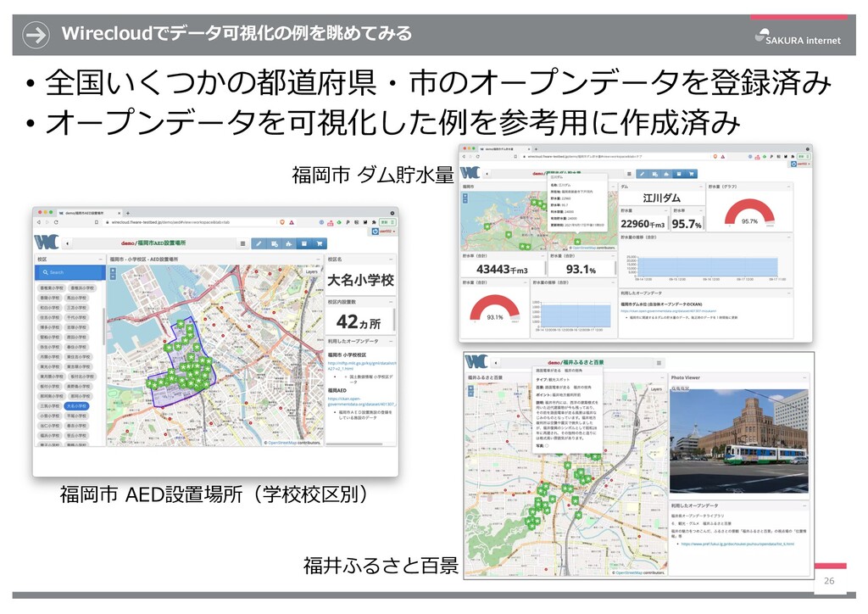Open a new tab in the AED browser window
The height and width of the screenshot is (614, 868).
(x=128, y=213)
